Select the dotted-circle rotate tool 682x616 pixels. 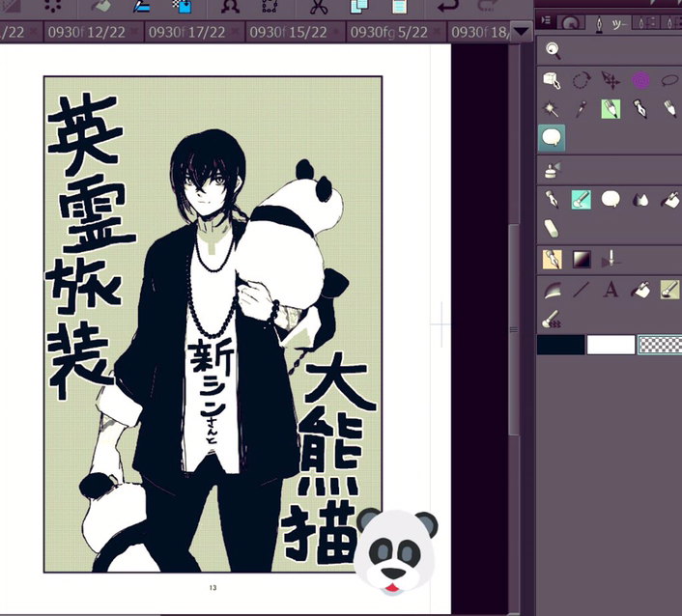(x=582, y=80)
